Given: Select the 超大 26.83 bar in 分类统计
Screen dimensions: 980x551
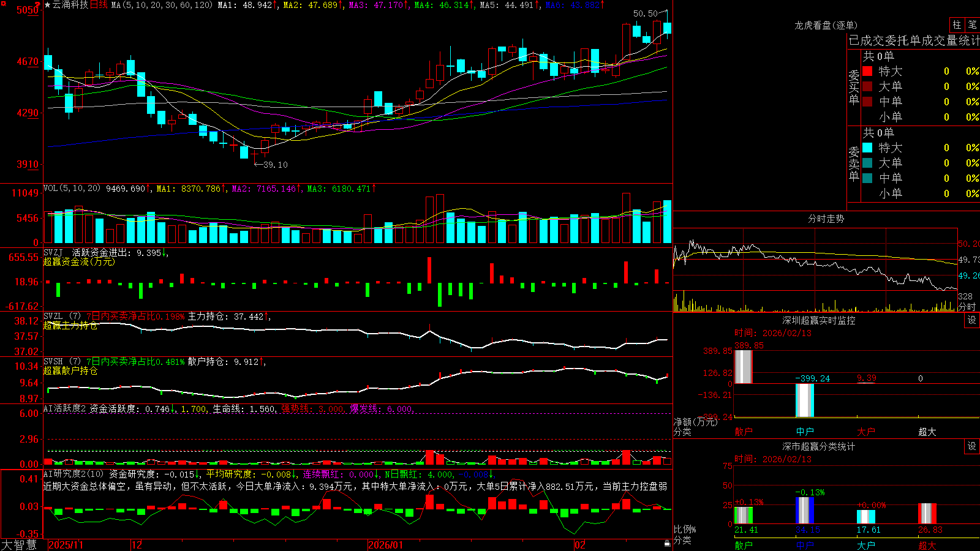Looking at the screenshot, I should tap(927, 514).
